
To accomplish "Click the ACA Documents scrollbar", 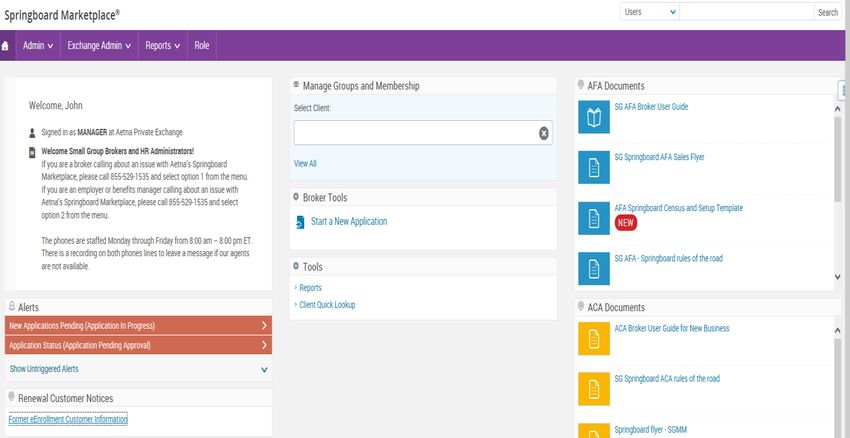I will [838, 388].
